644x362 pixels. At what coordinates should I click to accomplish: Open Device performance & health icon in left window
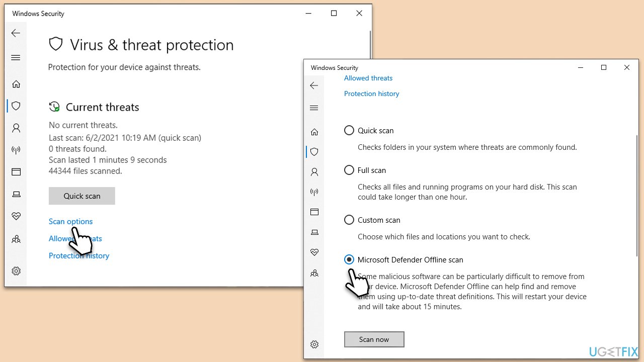(x=16, y=216)
